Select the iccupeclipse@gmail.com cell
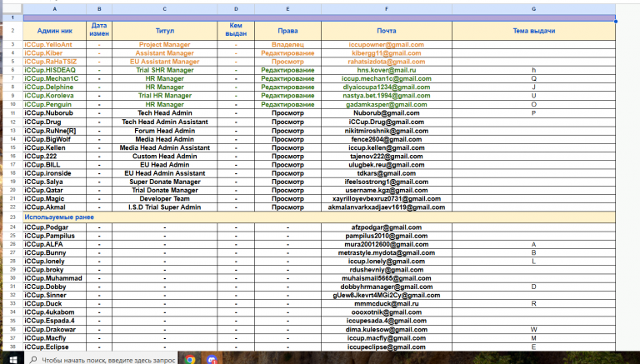Viewport: 640px width, 364px height. pos(387,347)
